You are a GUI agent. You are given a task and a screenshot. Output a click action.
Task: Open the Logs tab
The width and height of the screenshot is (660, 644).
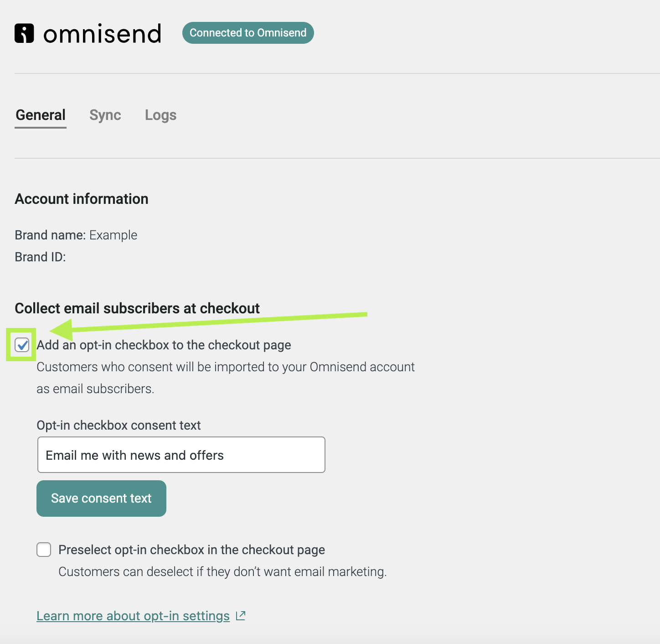pyautogui.click(x=160, y=115)
